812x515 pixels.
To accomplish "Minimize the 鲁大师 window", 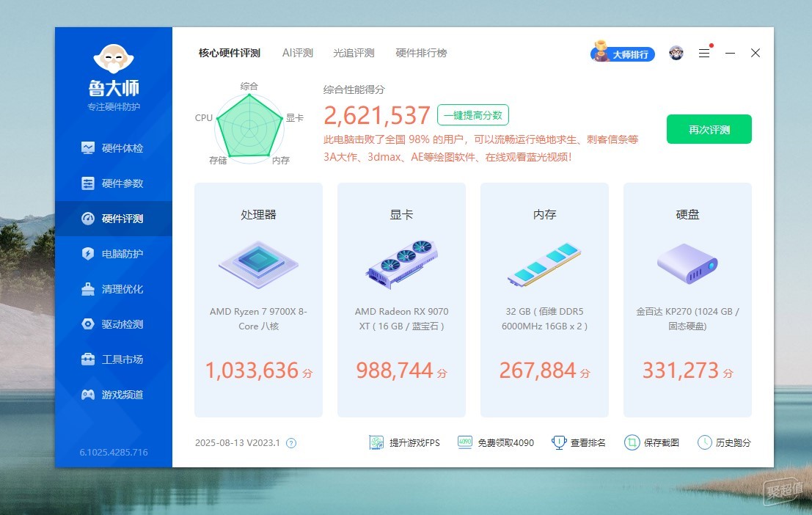I will [x=730, y=53].
